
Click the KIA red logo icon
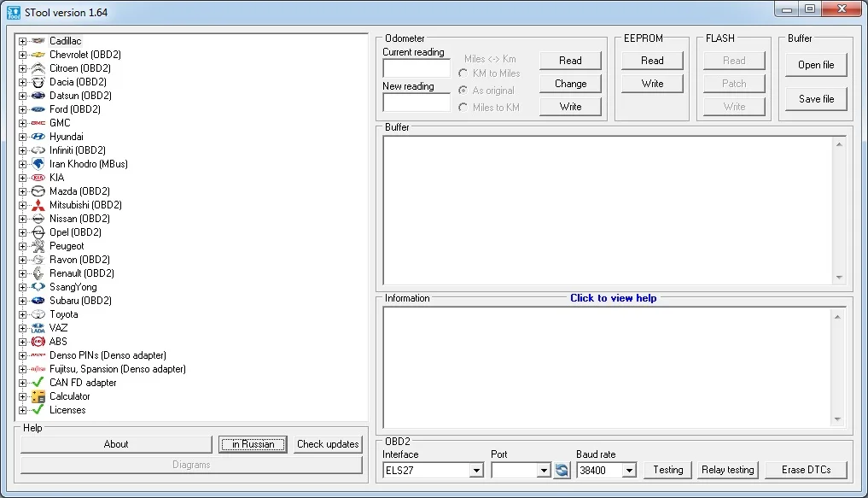[38, 178]
